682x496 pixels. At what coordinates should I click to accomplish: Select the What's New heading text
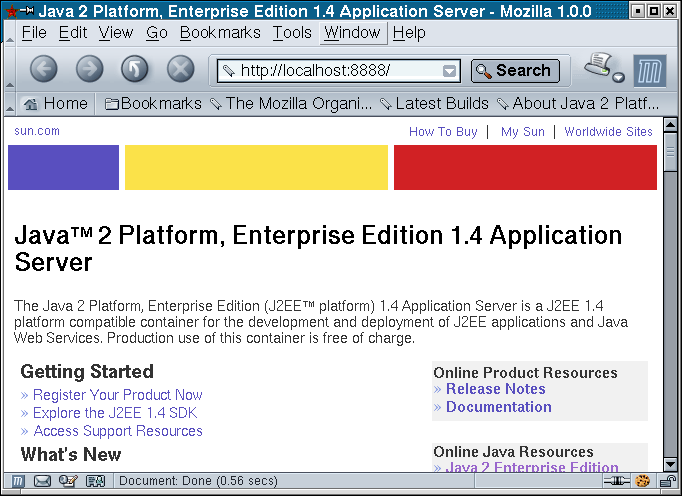71,454
